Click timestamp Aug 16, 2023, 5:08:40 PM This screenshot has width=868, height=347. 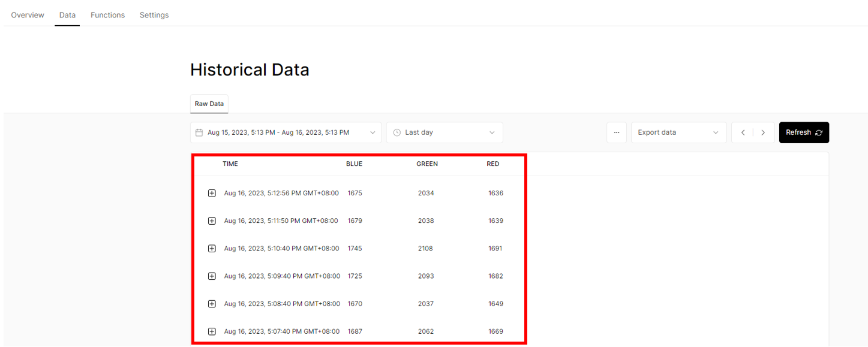[x=282, y=303]
